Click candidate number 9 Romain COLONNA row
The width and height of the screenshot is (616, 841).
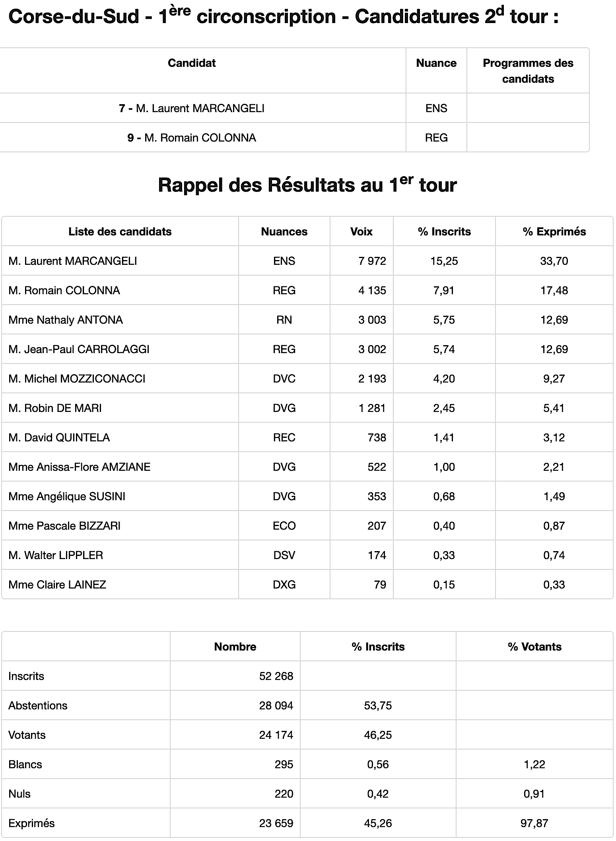[x=192, y=138]
